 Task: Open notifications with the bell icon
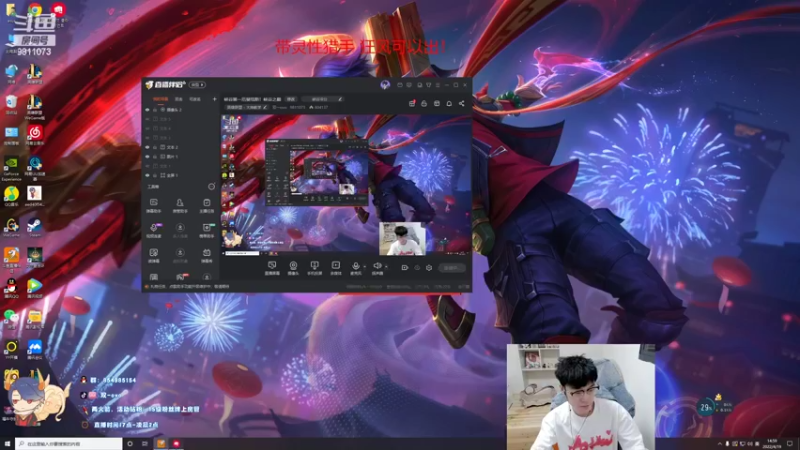click(449, 104)
